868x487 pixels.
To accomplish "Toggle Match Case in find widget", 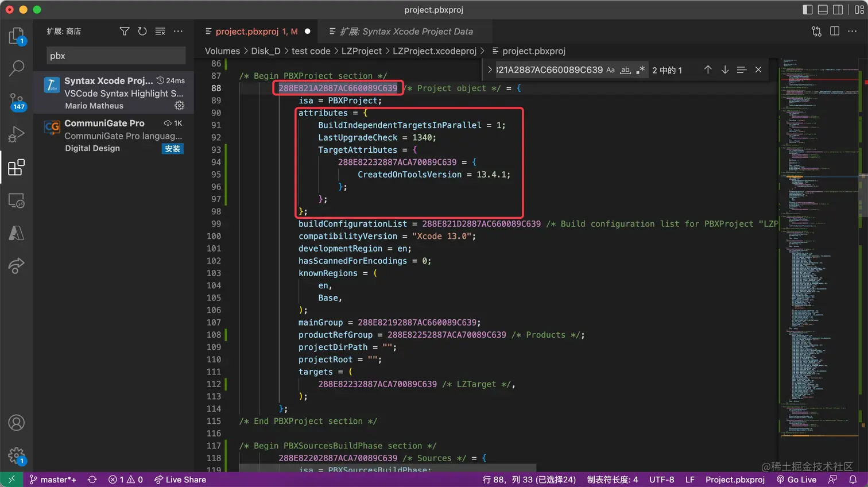I will pyautogui.click(x=610, y=70).
